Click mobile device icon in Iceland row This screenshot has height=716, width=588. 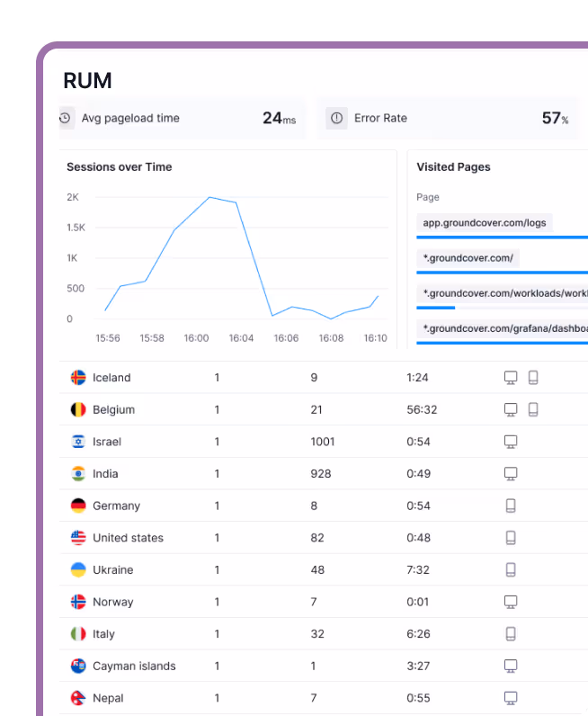tap(533, 378)
